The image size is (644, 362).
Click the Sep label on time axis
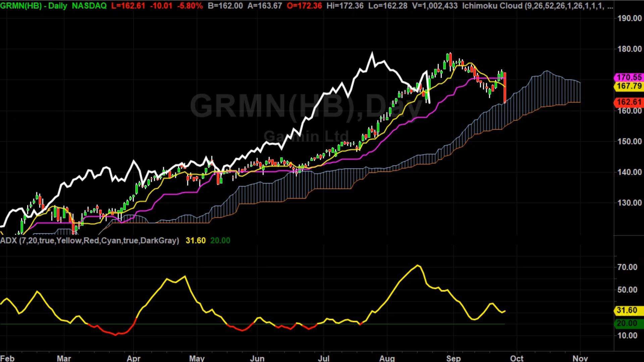tap(453, 358)
